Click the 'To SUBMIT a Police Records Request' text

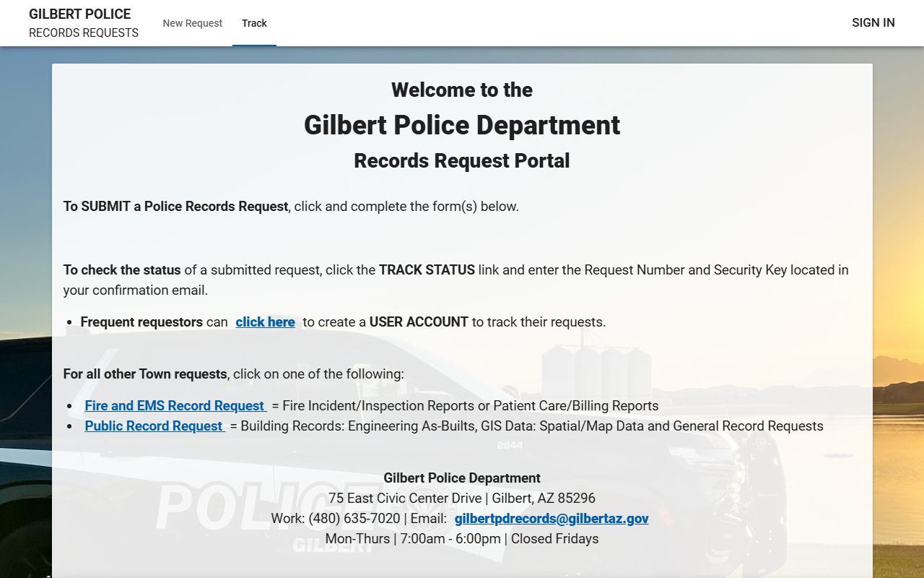tap(175, 207)
